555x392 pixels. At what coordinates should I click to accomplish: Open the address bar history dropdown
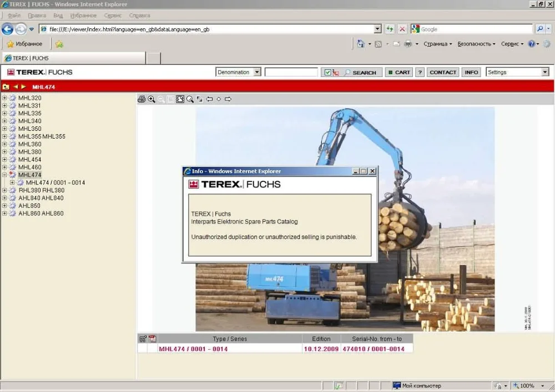pos(377,29)
